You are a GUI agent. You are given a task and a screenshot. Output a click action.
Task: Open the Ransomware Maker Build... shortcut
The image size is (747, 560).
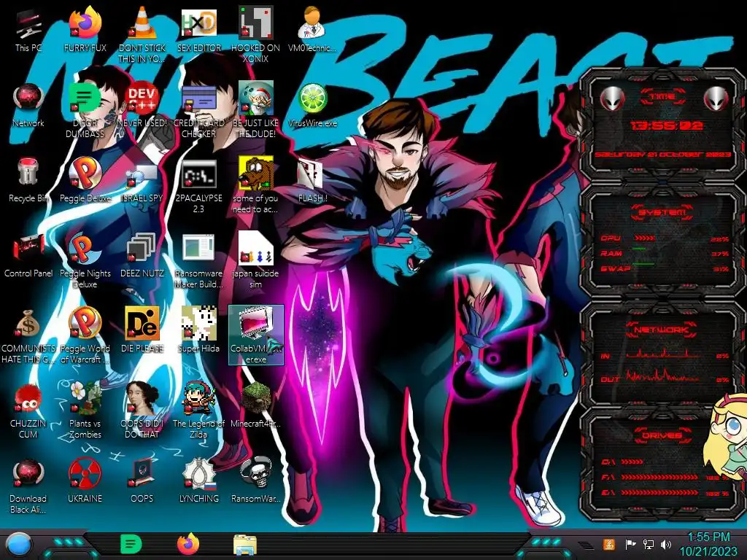(x=198, y=261)
